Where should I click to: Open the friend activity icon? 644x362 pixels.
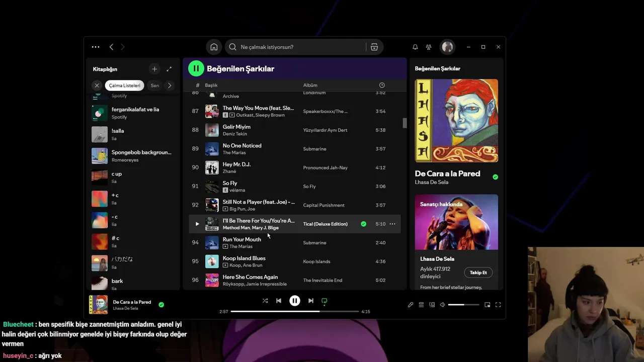[x=429, y=47]
